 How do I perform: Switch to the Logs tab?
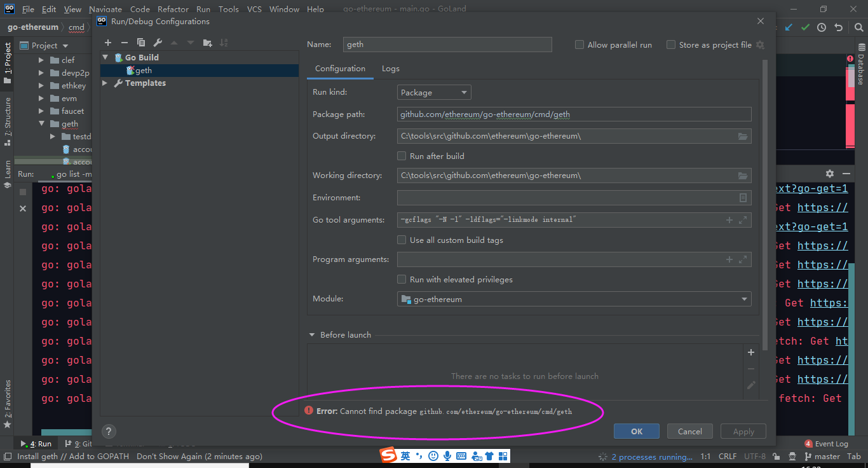[x=391, y=69]
